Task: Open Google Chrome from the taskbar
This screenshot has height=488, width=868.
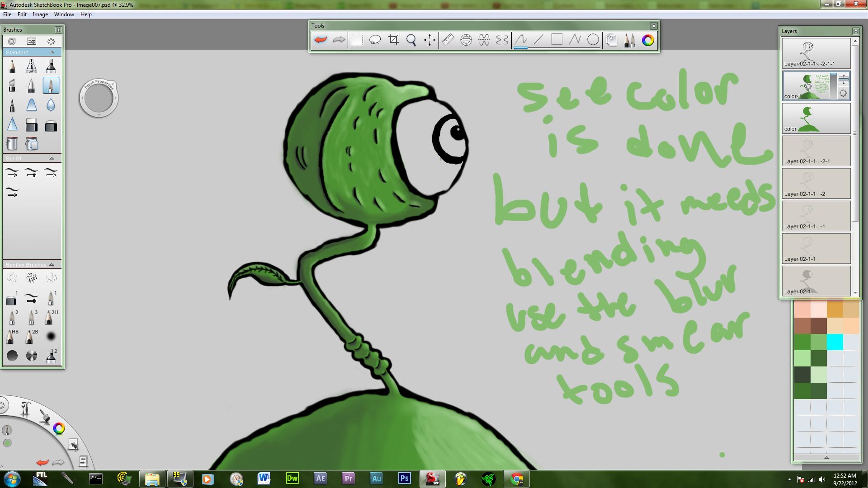Action: click(x=517, y=479)
